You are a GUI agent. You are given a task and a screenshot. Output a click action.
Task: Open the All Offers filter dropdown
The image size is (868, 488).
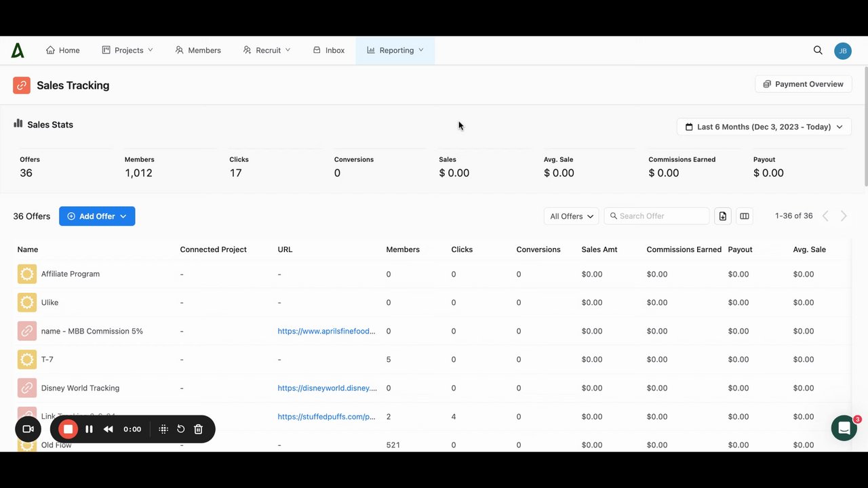click(x=572, y=216)
